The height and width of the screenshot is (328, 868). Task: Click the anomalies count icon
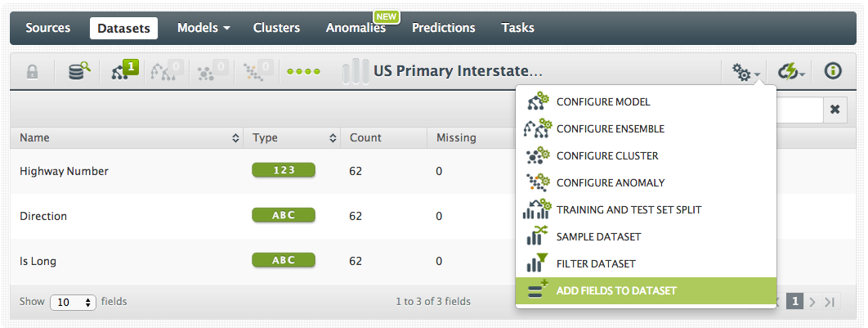pos(257,71)
